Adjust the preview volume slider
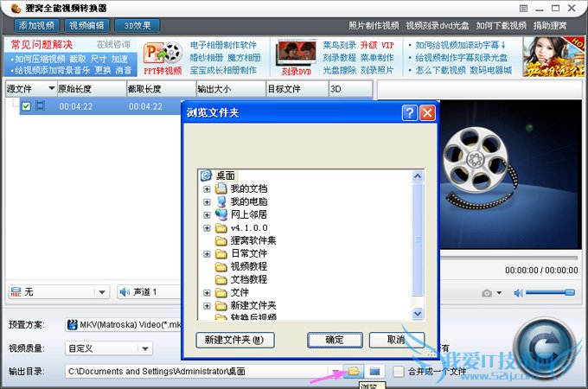This screenshot has width=588, height=389. tap(550, 292)
